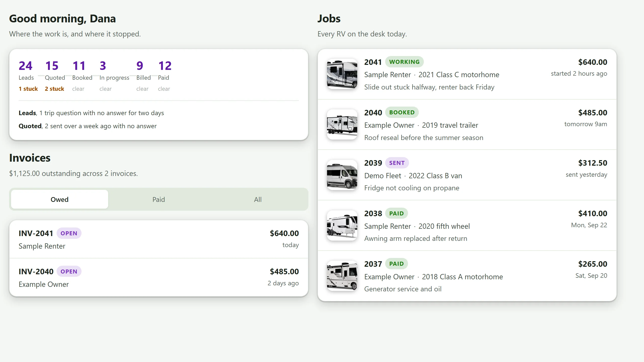Click the $485.00 amount on INV-2040
Image resolution: width=644 pixels, height=362 pixels.
(x=284, y=271)
